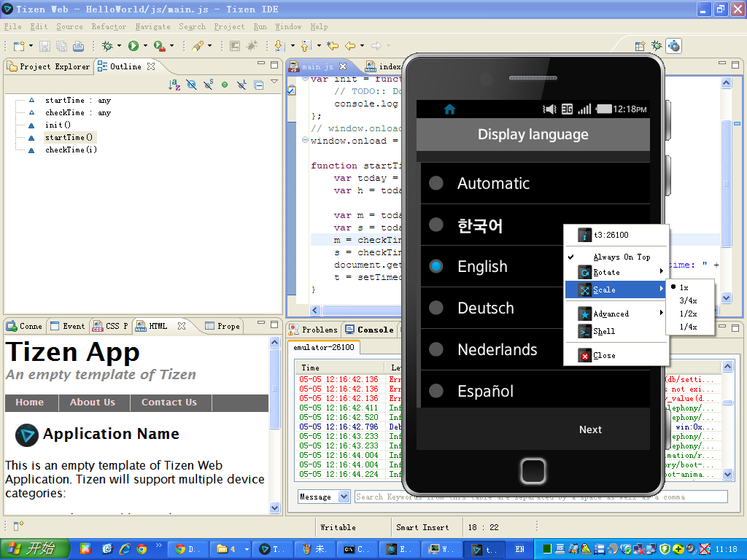
Task: Click the emulator-26100 console tab
Action: pos(324,348)
